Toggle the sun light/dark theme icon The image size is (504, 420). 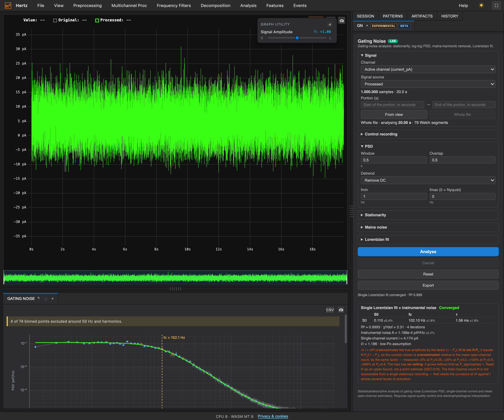click(x=481, y=6)
